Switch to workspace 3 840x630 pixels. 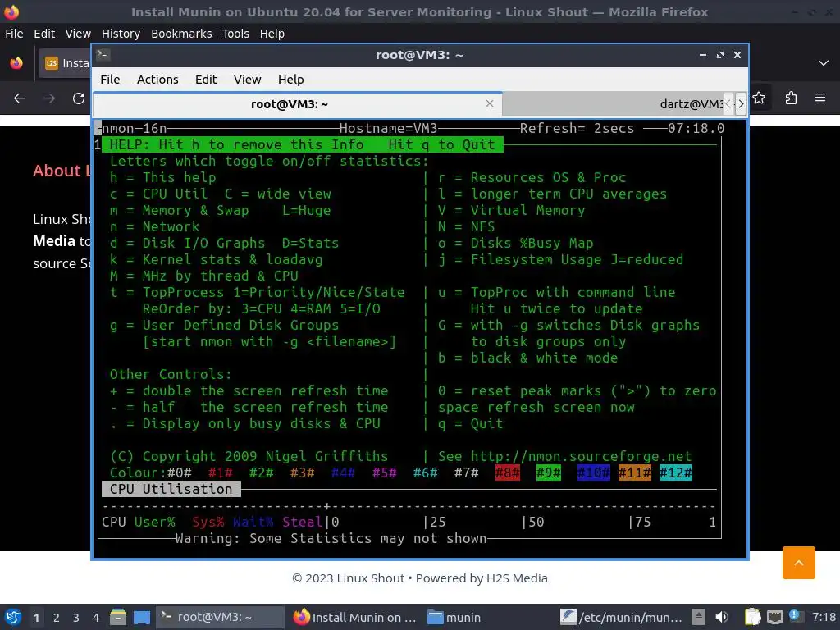[x=76, y=618]
